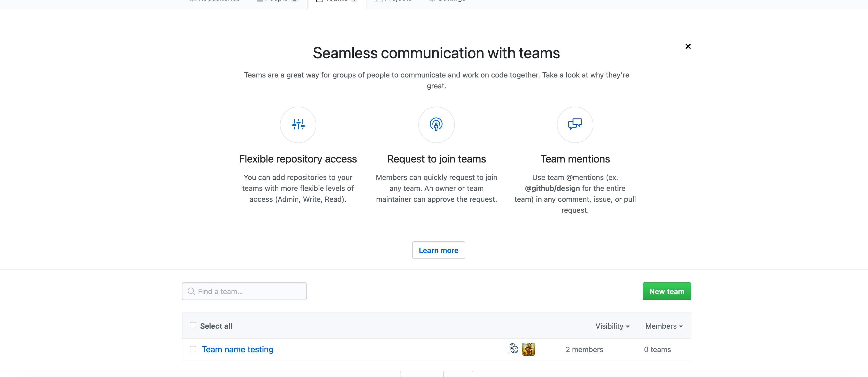
Task: Focus the Find a team search field
Action: click(249, 291)
